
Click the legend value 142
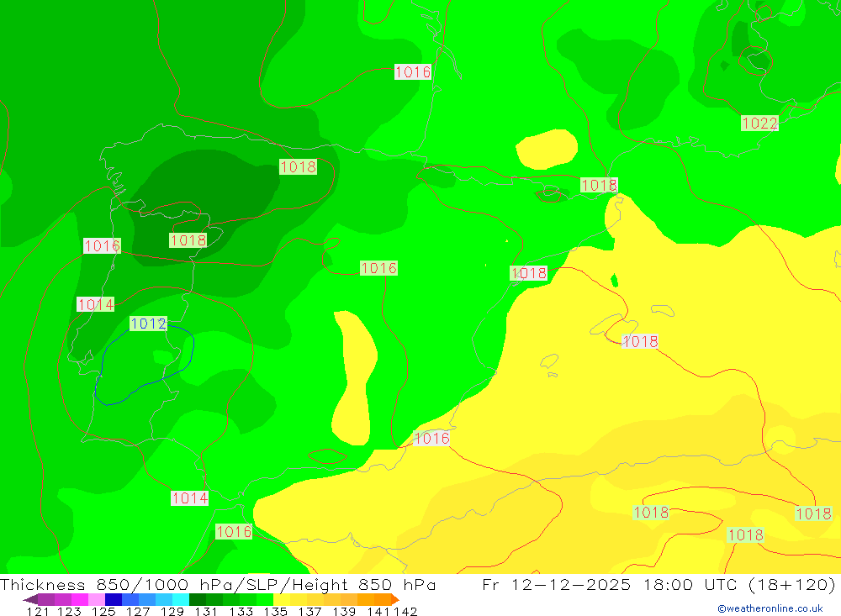point(405,611)
